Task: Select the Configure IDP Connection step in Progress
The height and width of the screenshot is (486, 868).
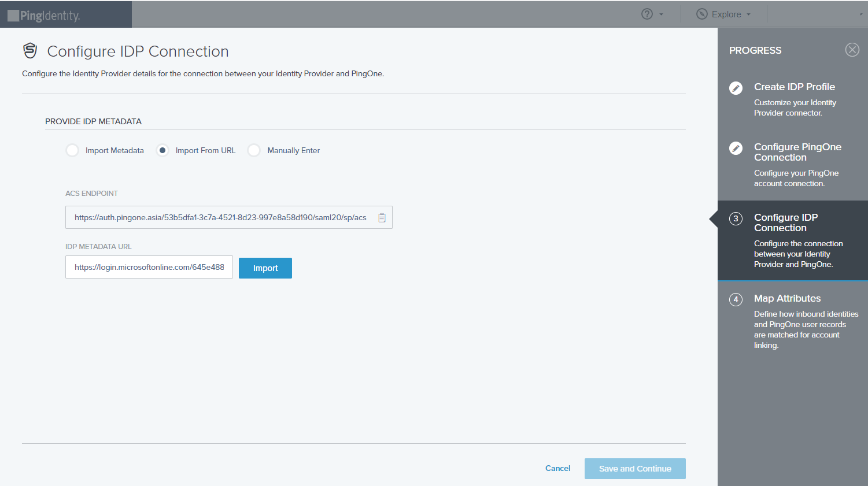Action: coord(786,222)
